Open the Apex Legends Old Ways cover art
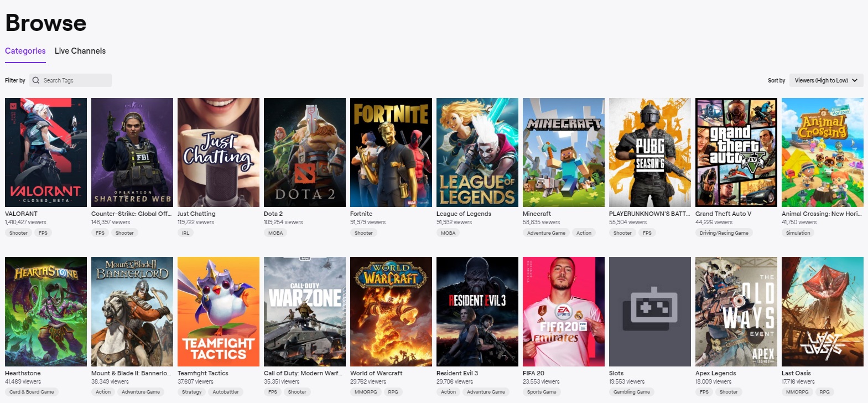868x403 pixels. point(736,312)
